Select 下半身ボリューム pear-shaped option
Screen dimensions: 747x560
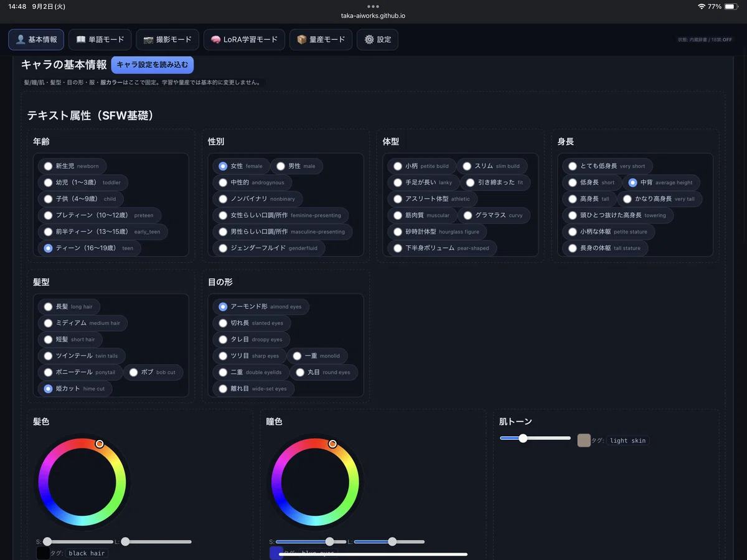pos(442,248)
